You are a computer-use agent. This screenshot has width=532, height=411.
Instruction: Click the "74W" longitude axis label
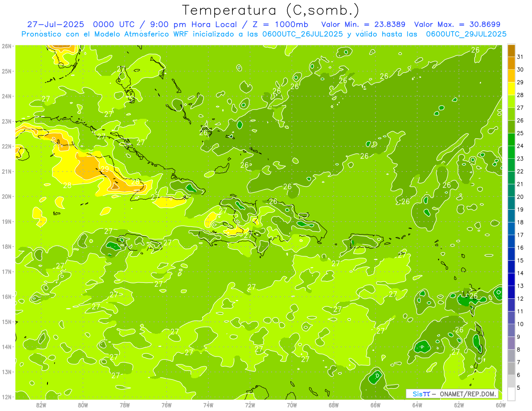208,405
